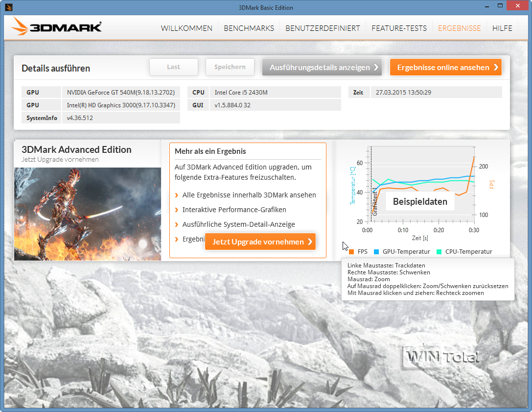Click the fire warrior promo image

pos(88,214)
